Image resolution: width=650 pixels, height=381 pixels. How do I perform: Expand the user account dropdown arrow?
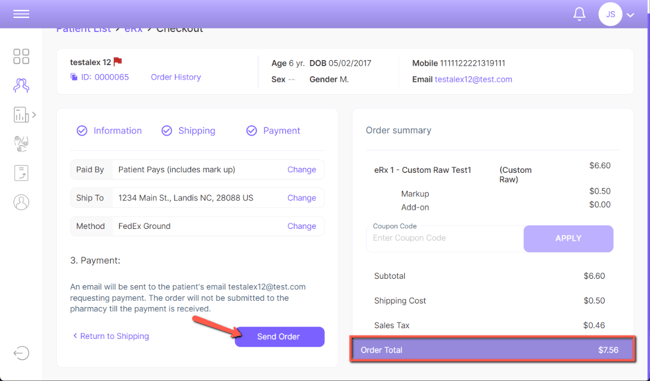click(x=631, y=15)
